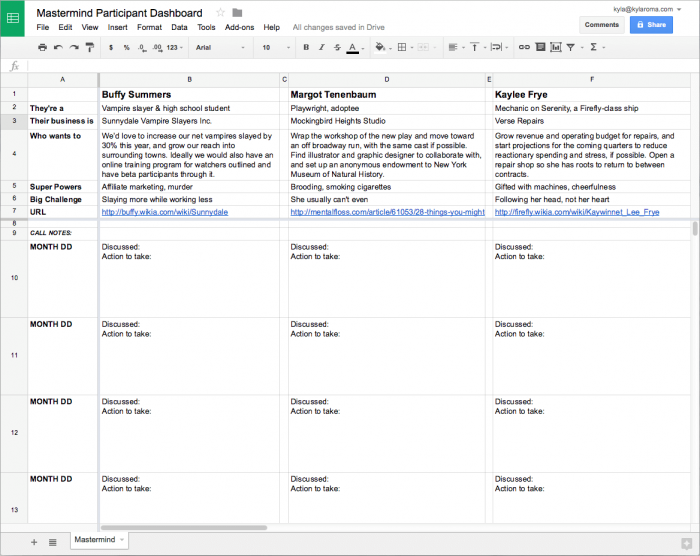Decrease decimal places
Screen dimensions: 700x556
142,47
